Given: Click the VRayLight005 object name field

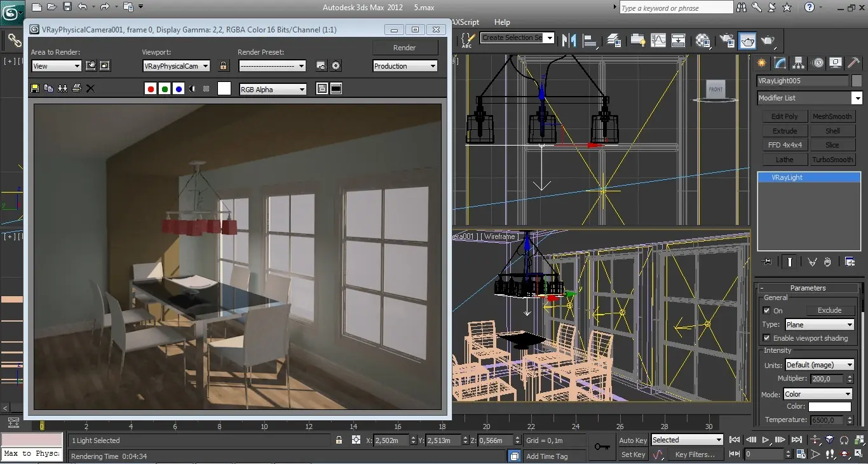Looking at the screenshot, I should coord(803,81).
